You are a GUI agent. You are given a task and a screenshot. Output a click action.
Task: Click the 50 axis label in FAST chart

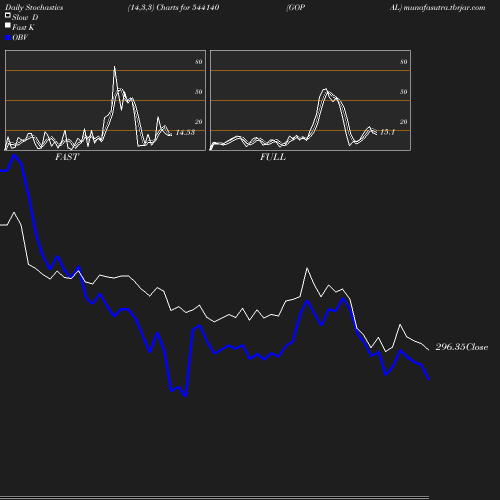[x=199, y=92]
